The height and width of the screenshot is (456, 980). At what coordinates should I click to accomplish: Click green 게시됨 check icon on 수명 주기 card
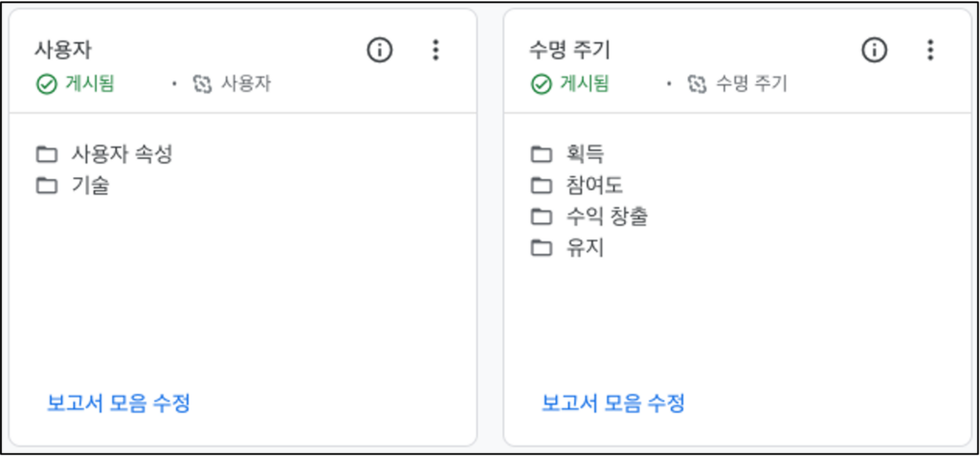tap(542, 84)
